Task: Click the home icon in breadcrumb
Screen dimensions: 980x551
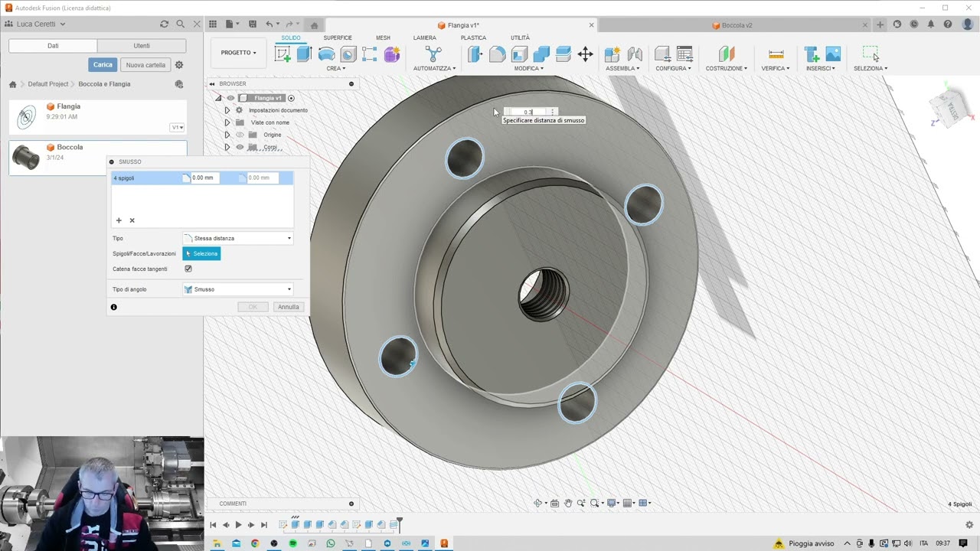Action: tap(13, 84)
